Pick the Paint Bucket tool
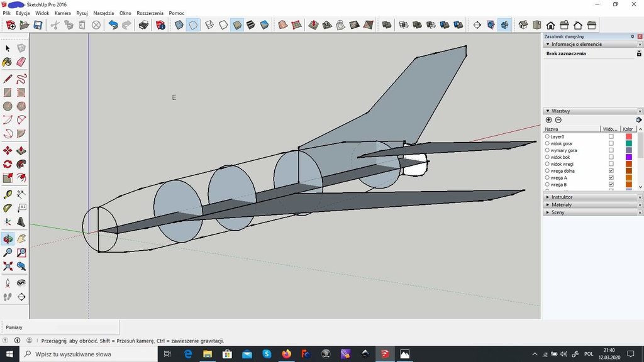This screenshot has height=362, width=644. pyautogui.click(x=8, y=62)
